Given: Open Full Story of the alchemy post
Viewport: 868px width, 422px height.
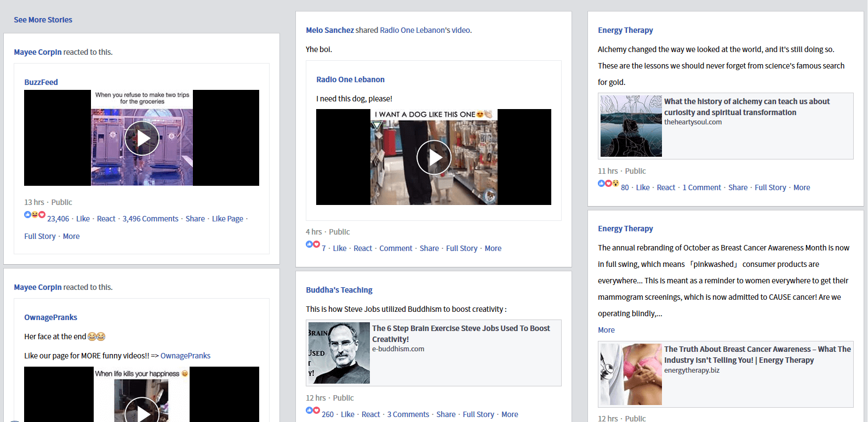Looking at the screenshot, I should click(x=770, y=187).
